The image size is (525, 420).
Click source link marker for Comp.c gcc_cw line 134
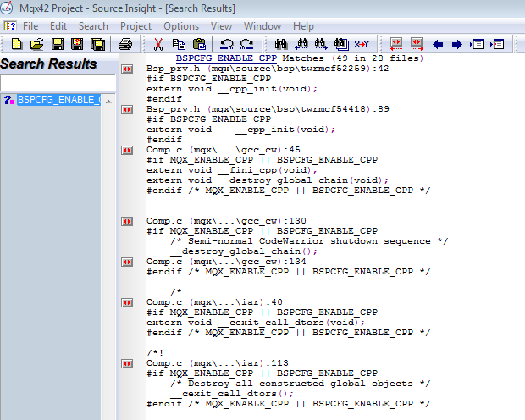pyautogui.click(x=127, y=262)
